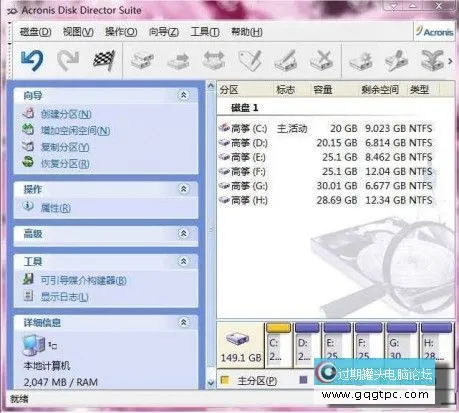Select partition 高筝 (E:) row
This screenshot has height=413, width=459.
pyautogui.click(x=327, y=157)
